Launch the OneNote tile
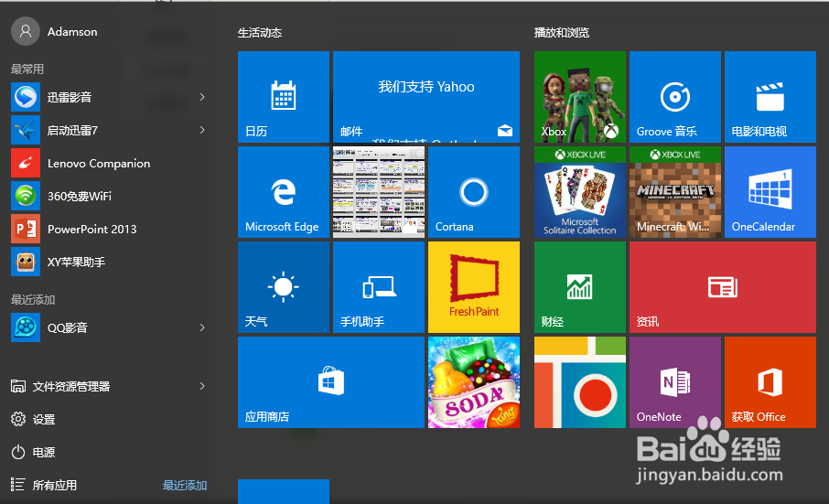The height and width of the screenshot is (504, 829). pyautogui.click(x=675, y=382)
